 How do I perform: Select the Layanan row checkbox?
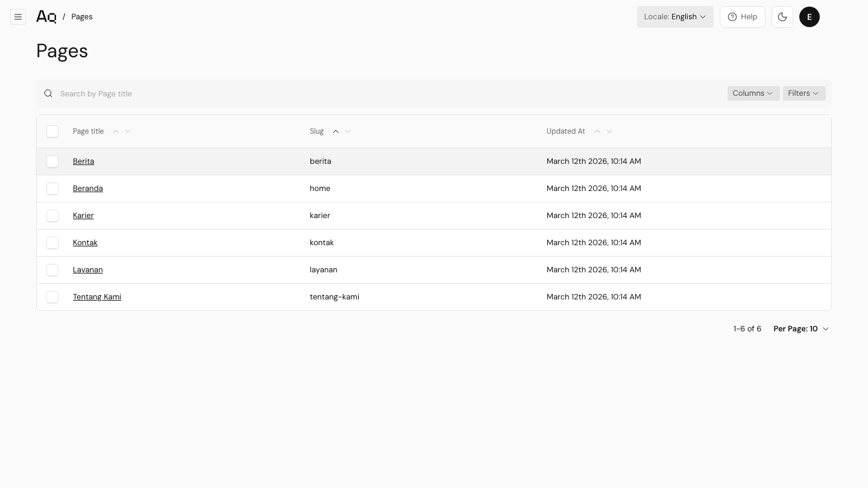click(x=52, y=270)
